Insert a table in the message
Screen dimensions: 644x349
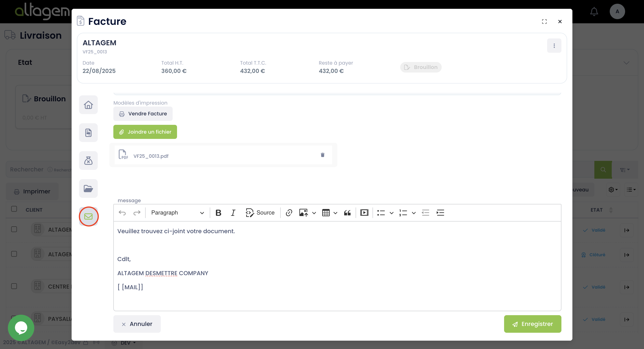tap(326, 213)
